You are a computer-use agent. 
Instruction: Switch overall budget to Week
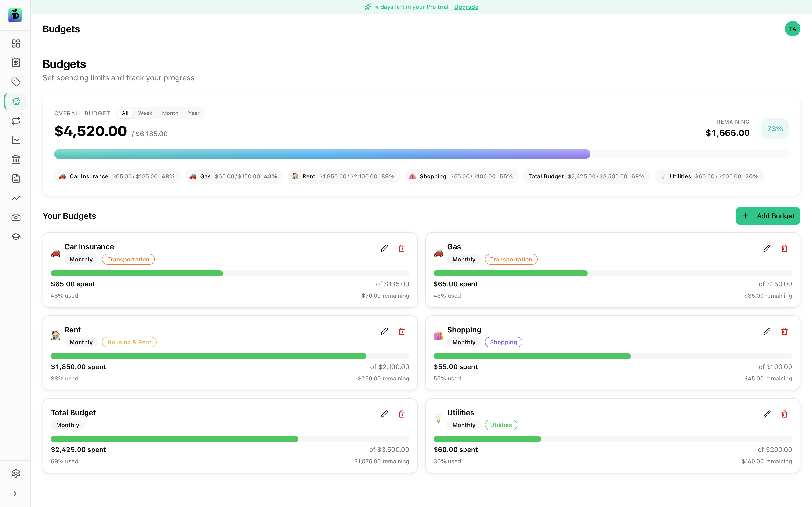click(x=145, y=113)
